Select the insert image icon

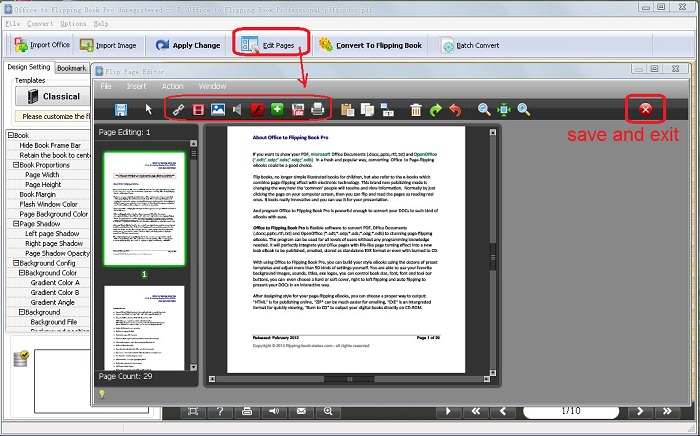[x=218, y=110]
